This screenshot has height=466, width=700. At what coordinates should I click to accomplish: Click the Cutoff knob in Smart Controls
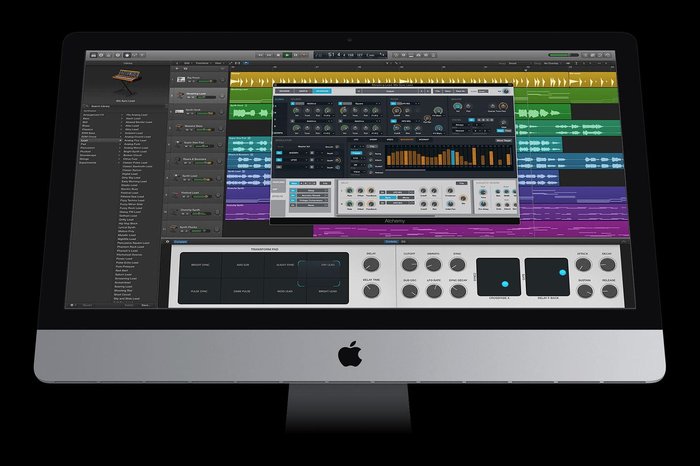[x=409, y=265]
